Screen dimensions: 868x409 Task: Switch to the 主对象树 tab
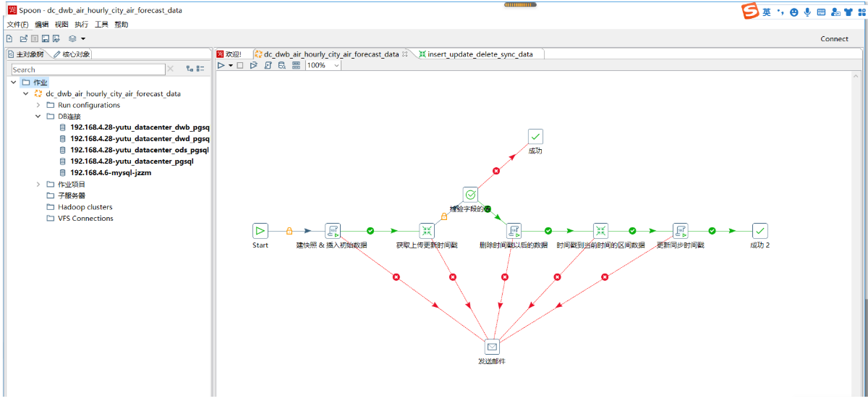coord(26,54)
